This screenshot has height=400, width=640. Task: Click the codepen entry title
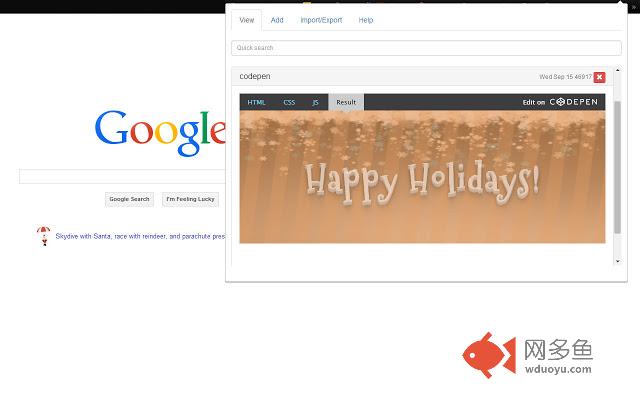255,76
